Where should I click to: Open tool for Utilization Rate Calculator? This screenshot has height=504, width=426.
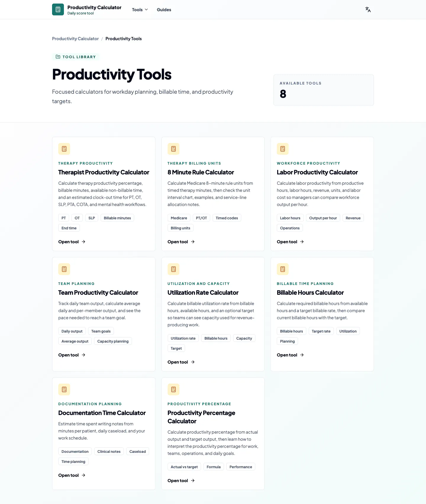pos(181,362)
